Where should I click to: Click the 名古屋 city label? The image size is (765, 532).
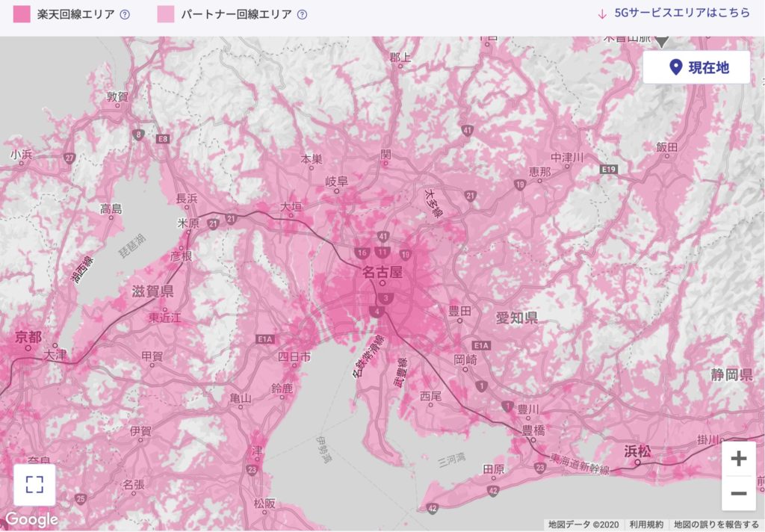(382, 272)
